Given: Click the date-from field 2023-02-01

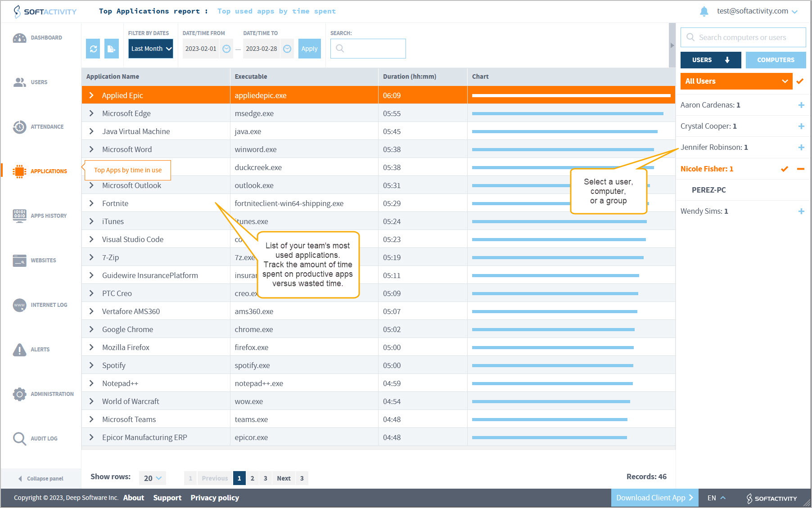Looking at the screenshot, I should tap(201, 49).
